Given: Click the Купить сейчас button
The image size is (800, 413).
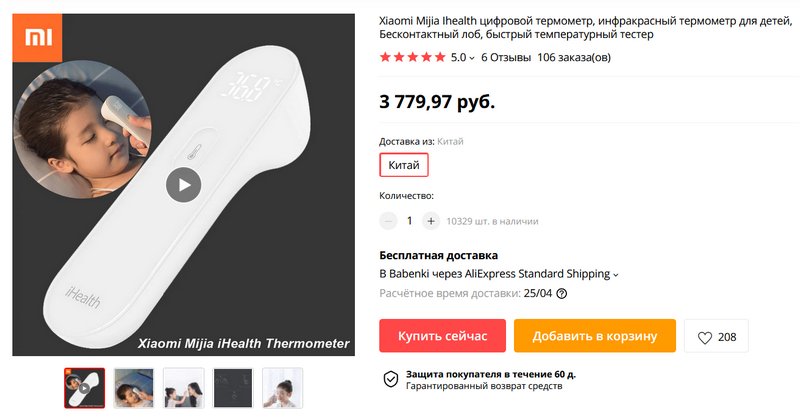Looking at the screenshot, I should point(442,336).
